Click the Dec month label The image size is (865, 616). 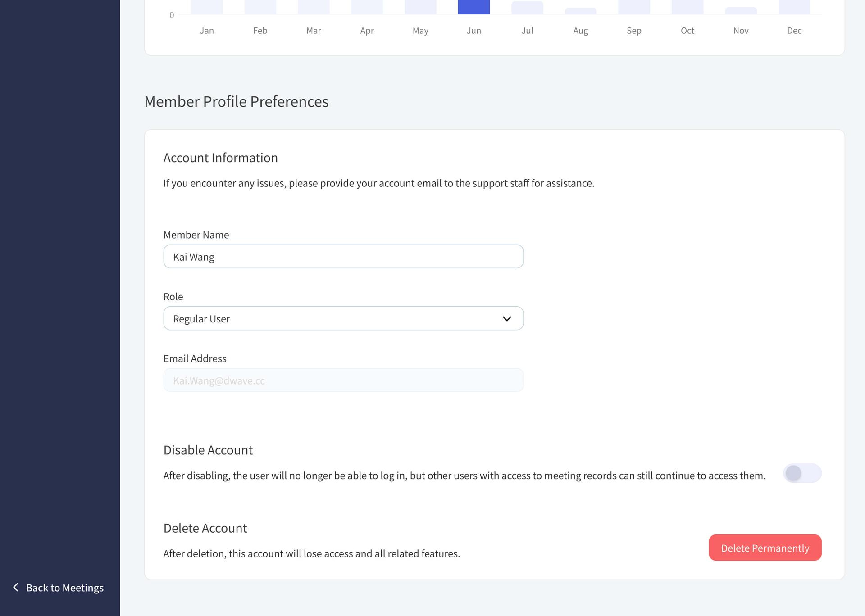[794, 31]
